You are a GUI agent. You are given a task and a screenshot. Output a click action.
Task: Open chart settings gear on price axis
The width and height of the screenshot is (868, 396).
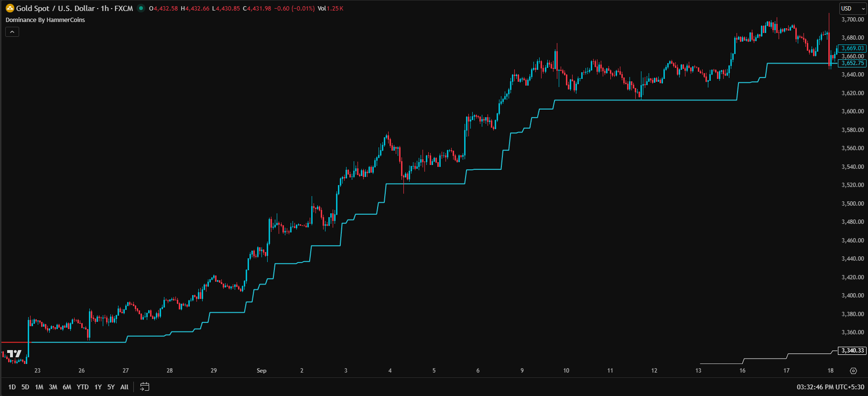click(x=853, y=371)
